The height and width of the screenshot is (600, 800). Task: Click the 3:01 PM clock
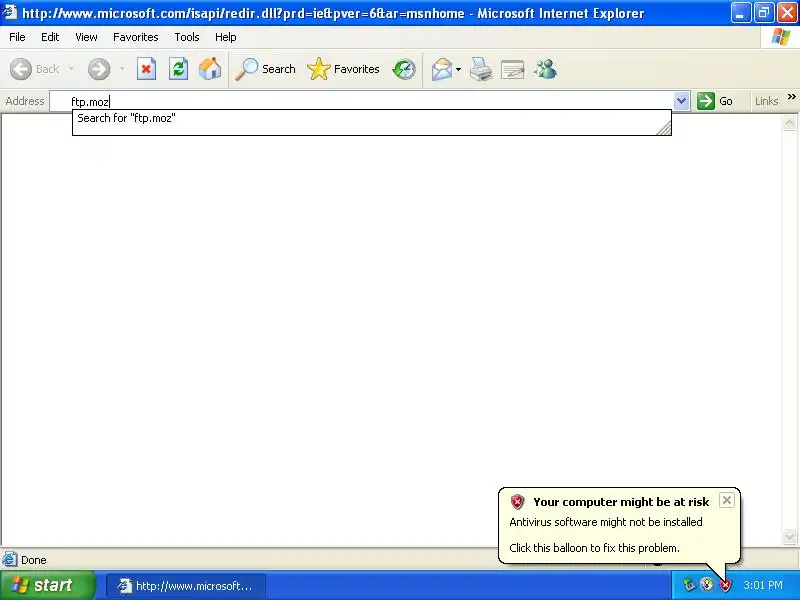pos(763,585)
